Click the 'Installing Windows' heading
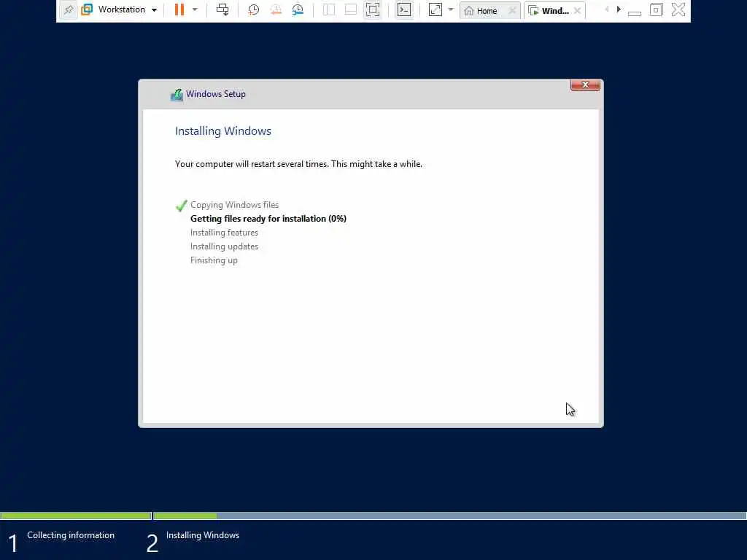Screen dimensions: 747x560 (223, 131)
